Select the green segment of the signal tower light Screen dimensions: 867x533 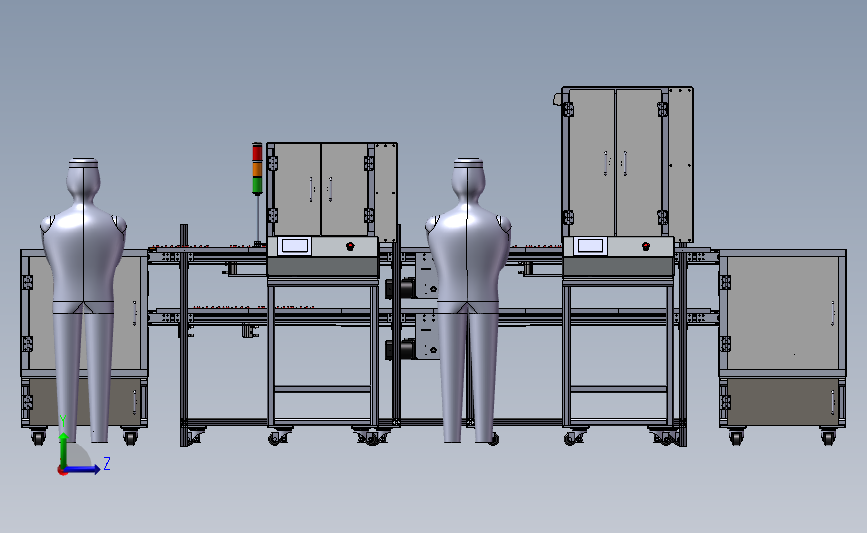click(x=257, y=185)
